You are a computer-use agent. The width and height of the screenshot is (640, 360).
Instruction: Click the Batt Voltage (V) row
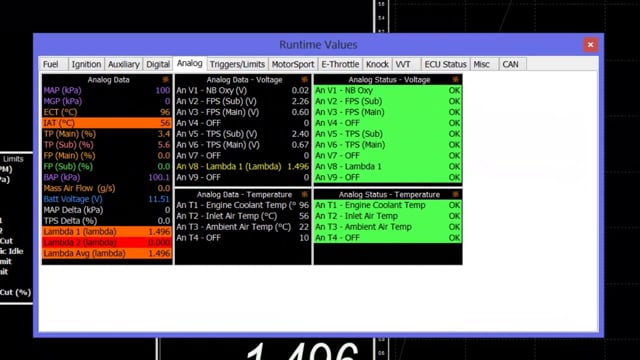pyautogui.click(x=107, y=199)
